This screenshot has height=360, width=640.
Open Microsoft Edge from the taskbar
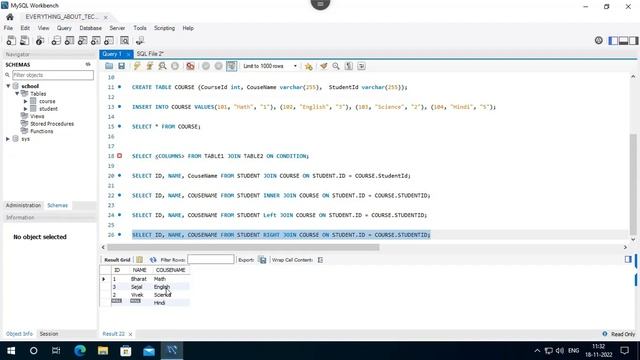80,351
